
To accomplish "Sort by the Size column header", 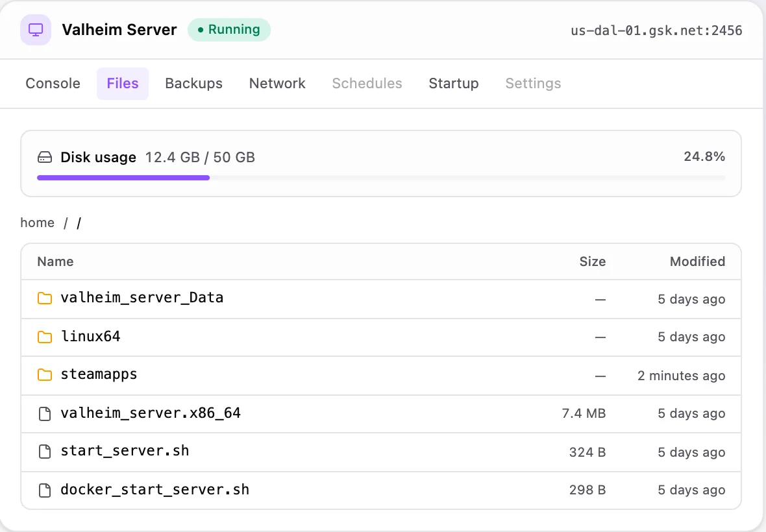I will tap(593, 261).
